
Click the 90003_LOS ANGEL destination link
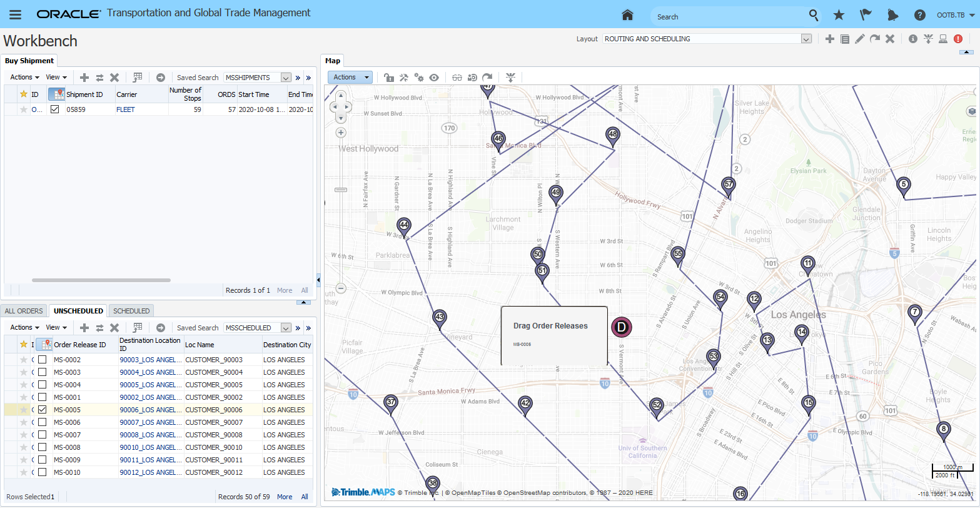point(149,360)
